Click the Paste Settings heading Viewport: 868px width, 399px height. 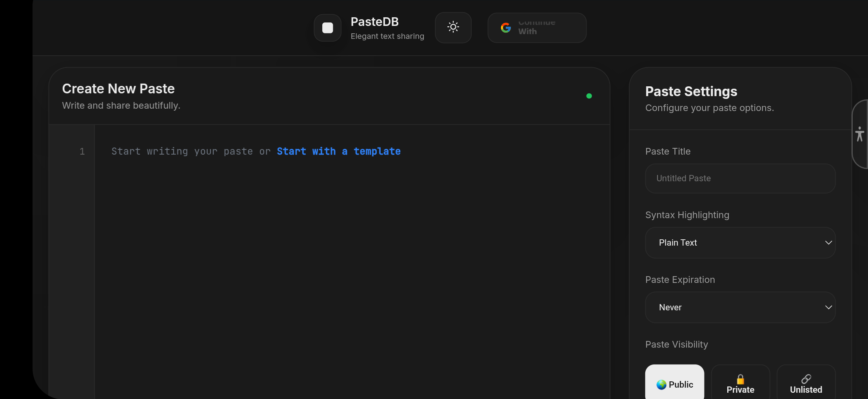(x=691, y=91)
